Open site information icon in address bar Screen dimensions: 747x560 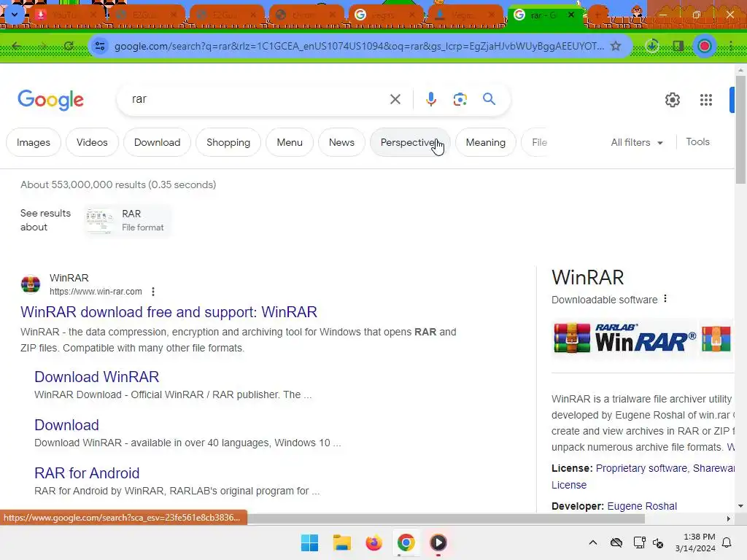tap(100, 46)
